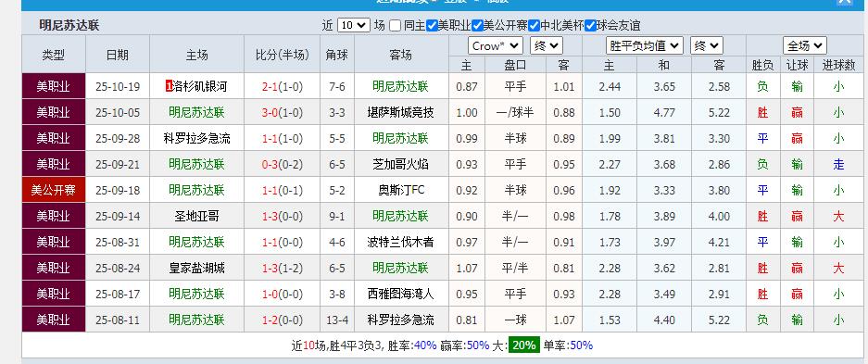
Task: Click the 一/球半 handicap value
Action: coord(515,113)
